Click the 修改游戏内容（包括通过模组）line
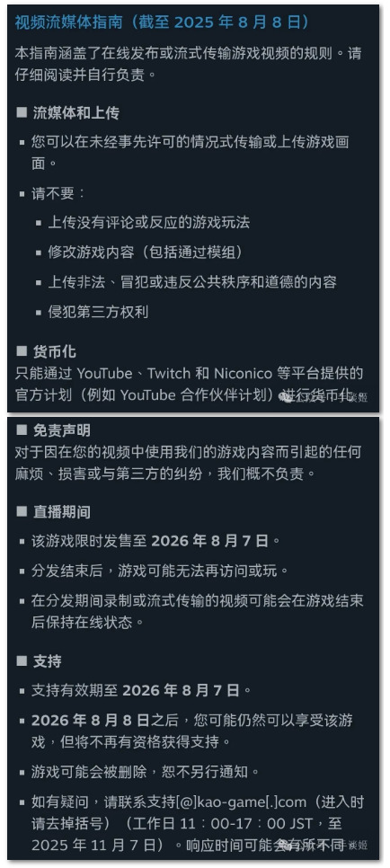Image resolution: width=390 pixels, height=868 pixels. (x=146, y=252)
